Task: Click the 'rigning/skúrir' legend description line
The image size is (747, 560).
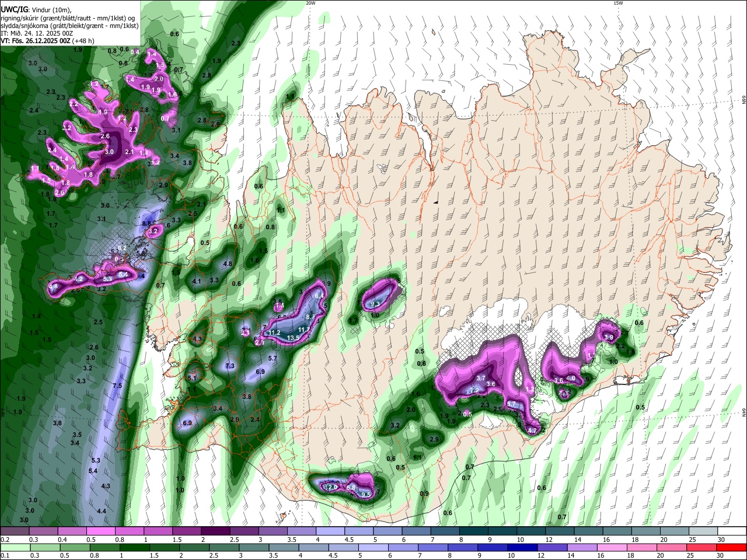Action: [68, 17]
